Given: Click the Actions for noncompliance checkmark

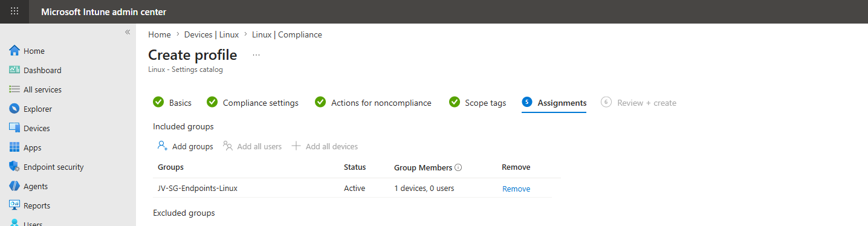Looking at the screenshot, I should pos(320,102).
